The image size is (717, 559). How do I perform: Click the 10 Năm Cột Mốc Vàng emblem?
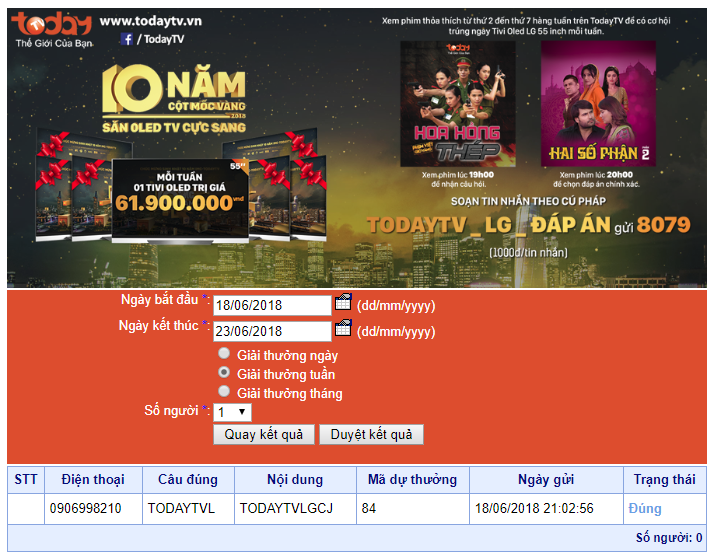click(x=174, y=98)
